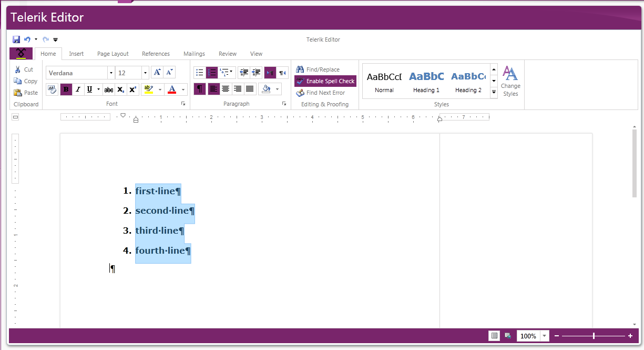Open the Multilevel list dropdown
Screen dimensions: 644x350
tap(227, 72)
